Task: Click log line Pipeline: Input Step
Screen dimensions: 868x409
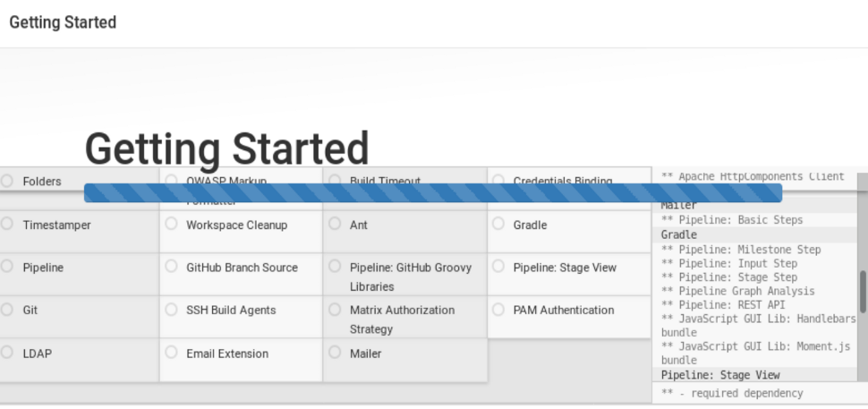Action: click(729, 263)
